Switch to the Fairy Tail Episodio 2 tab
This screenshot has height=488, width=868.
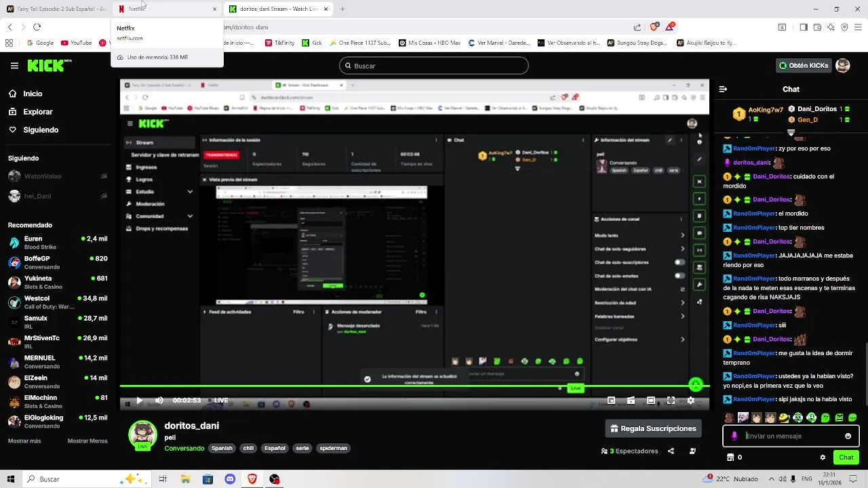pos(56,9)
